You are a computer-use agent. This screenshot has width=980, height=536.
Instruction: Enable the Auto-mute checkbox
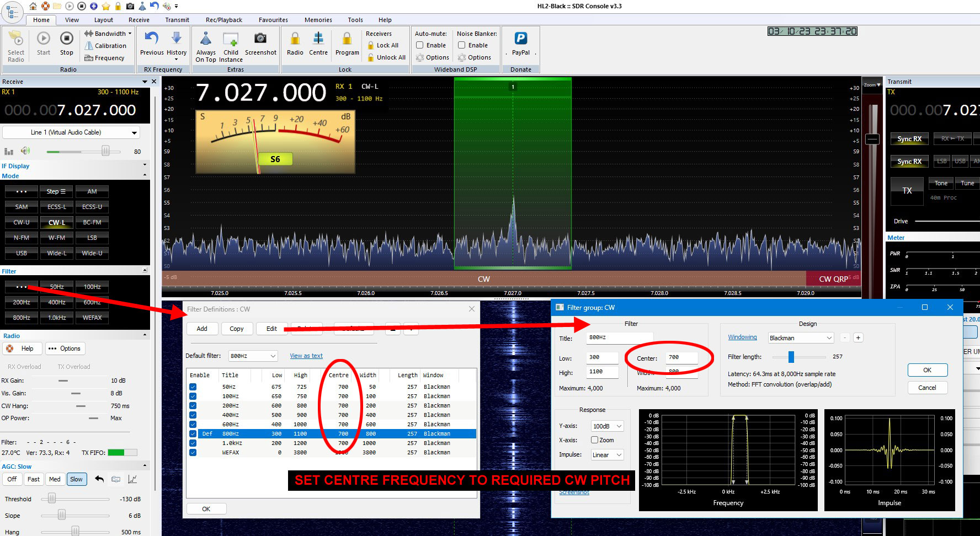(x=420, y=45)
